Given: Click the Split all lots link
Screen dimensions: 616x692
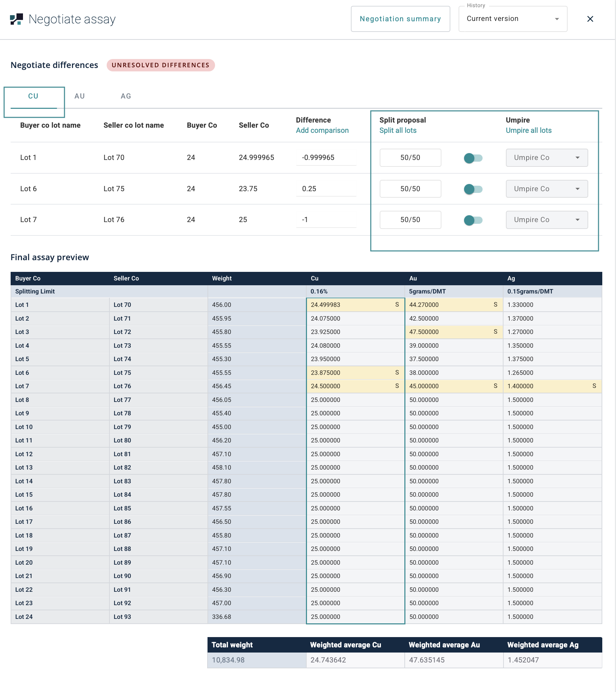Looking at the screenshot, I should pyautogui.click(x=398, y=130).
